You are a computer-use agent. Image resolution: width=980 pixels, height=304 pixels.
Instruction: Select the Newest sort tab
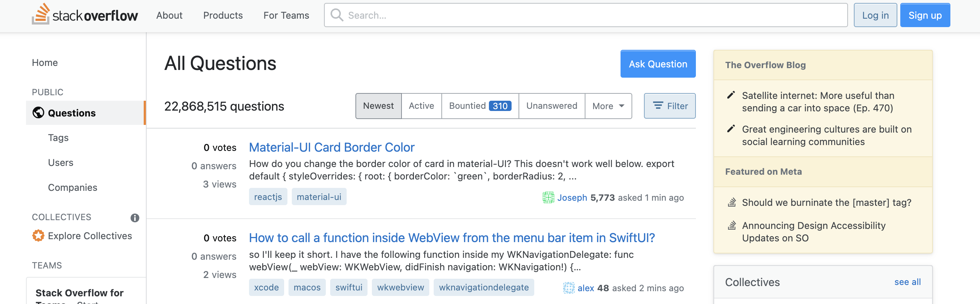378,106
